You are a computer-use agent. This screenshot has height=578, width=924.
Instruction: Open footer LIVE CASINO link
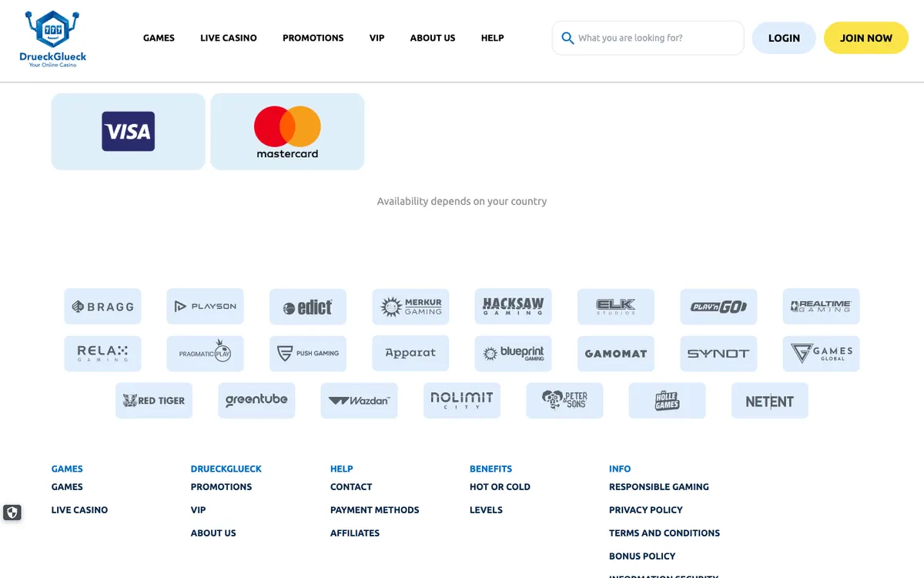click(79, 510)
